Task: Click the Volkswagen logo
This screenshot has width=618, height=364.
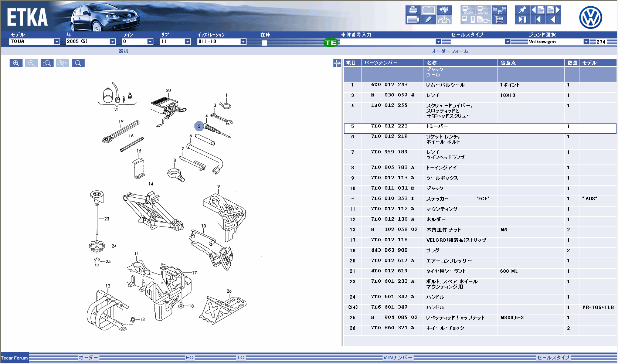Action: (590, 17)
